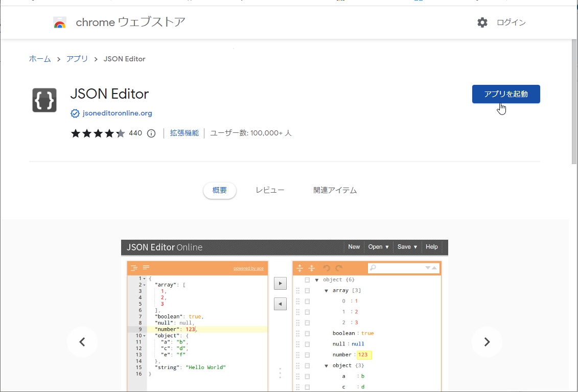Viewport: 578px width, 392px height.
Task: Click the magnifier icon in the search box
Action: coord(373,267)
